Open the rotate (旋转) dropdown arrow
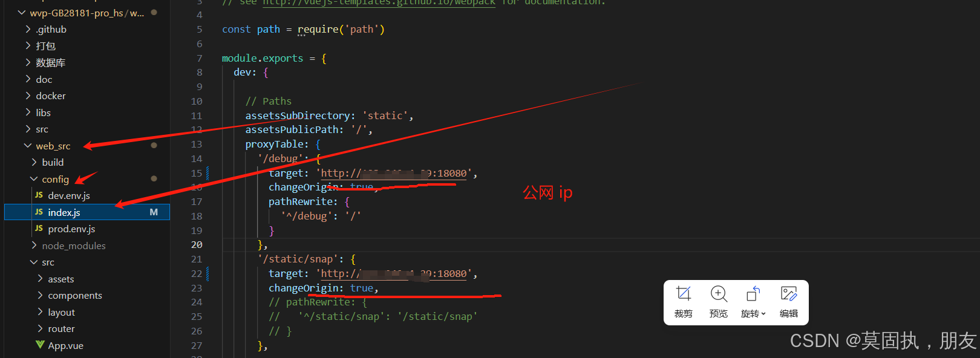Viewport: 980px width, 358px height. tap(763, 314)
